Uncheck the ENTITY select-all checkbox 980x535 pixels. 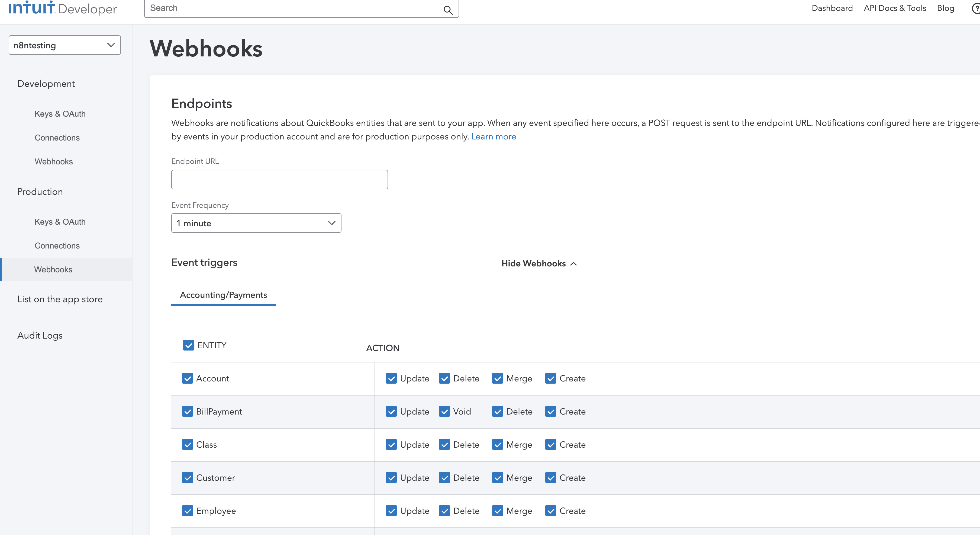188,345
